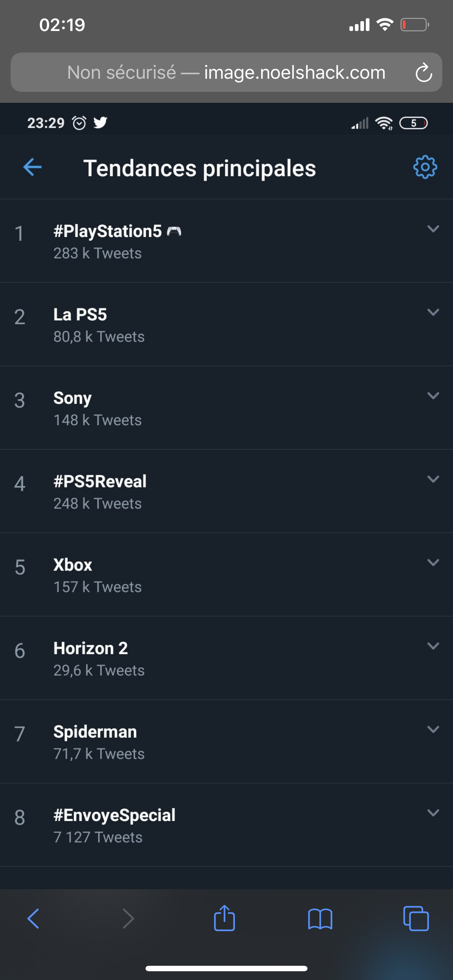Open Safari bookmarks book icon
The width and height of the screenshot is (453, 980).
tap(320, 919)
